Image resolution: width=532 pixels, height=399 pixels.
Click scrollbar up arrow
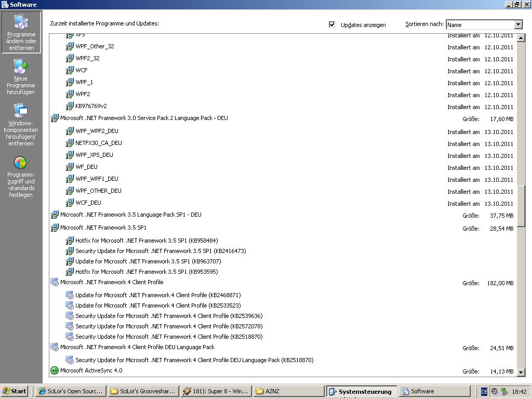(x=521, y=38)
